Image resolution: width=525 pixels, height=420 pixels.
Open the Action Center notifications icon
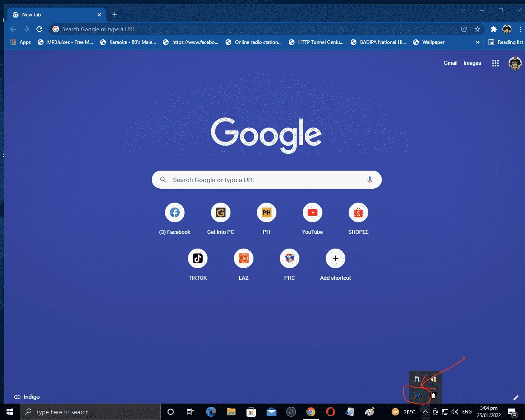512,412
